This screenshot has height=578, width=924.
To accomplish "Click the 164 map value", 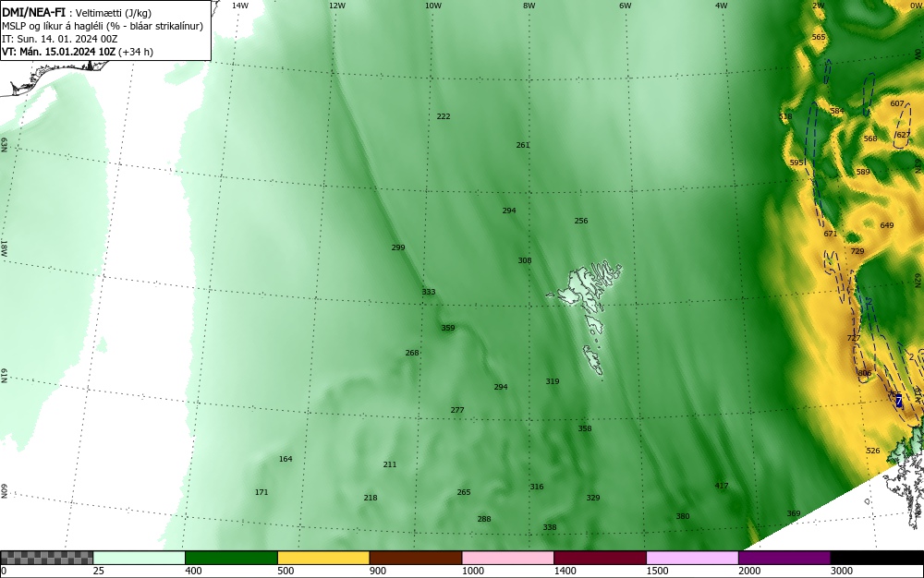I will (x=286, y=459).
